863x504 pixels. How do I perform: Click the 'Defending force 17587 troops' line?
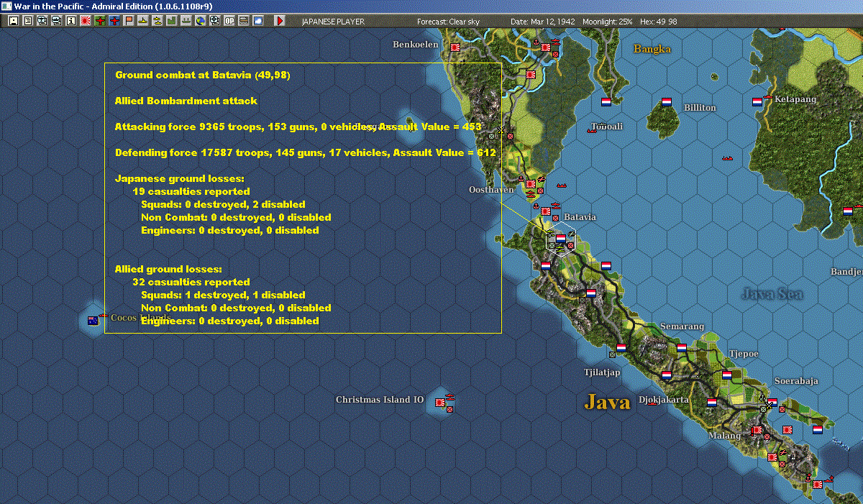[305, 152]
